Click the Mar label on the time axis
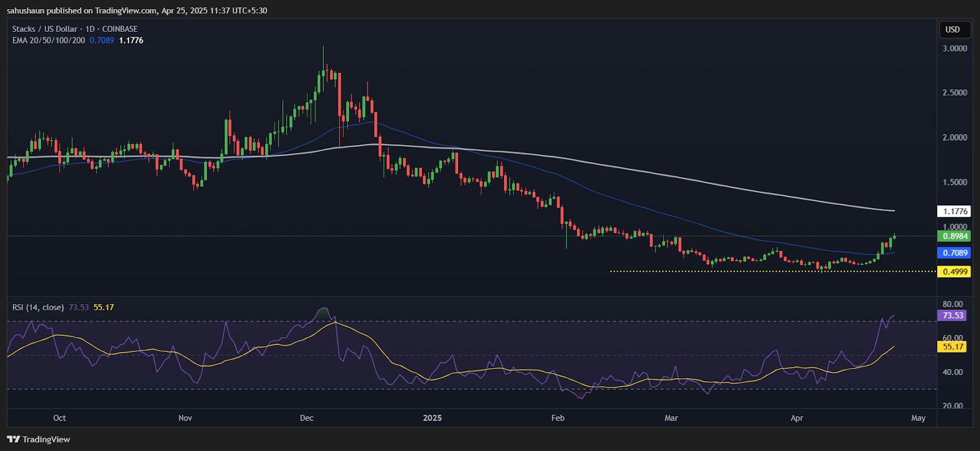980x451 pixels. (671, 419)
